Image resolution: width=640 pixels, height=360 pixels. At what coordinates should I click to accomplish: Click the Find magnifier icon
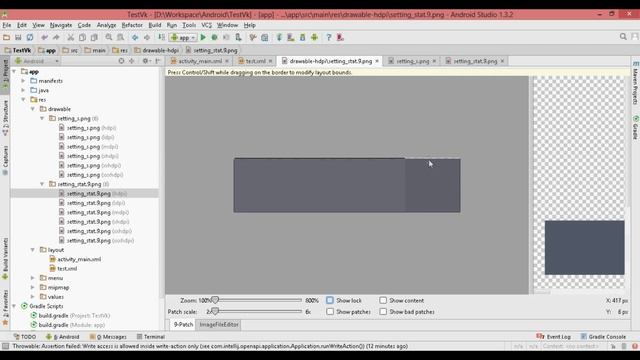109,38
